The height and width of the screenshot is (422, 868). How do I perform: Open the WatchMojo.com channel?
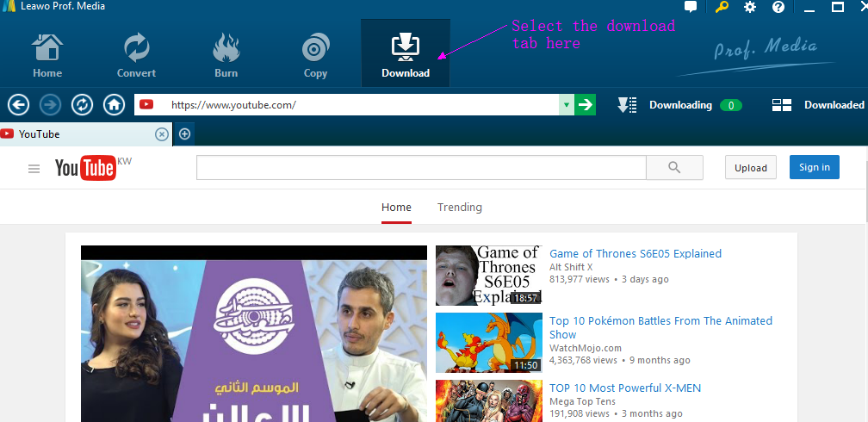[x=586, y=348]
